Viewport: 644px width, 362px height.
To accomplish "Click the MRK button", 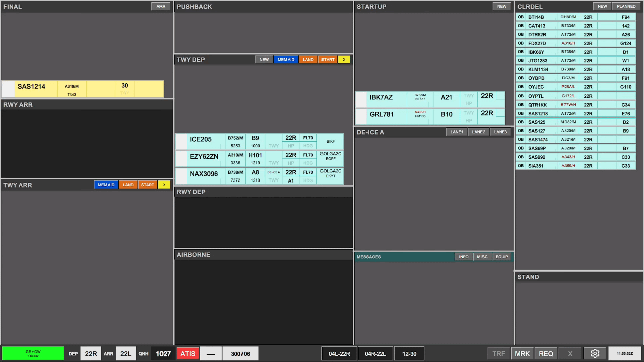I will tap(522, 354).
